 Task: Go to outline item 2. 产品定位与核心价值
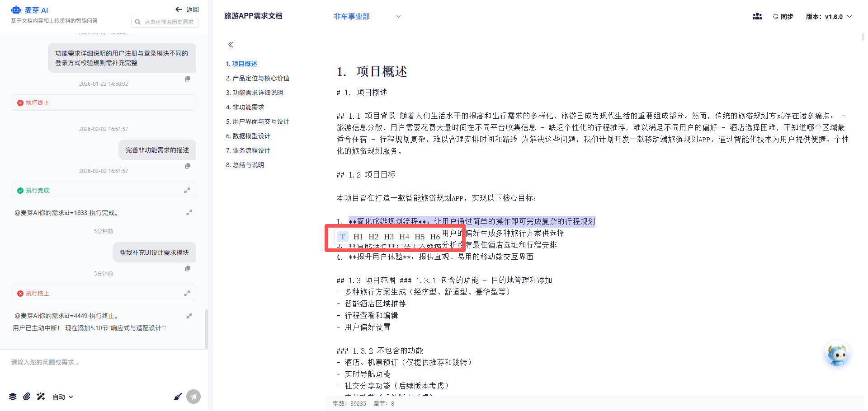tap(258, 78)
